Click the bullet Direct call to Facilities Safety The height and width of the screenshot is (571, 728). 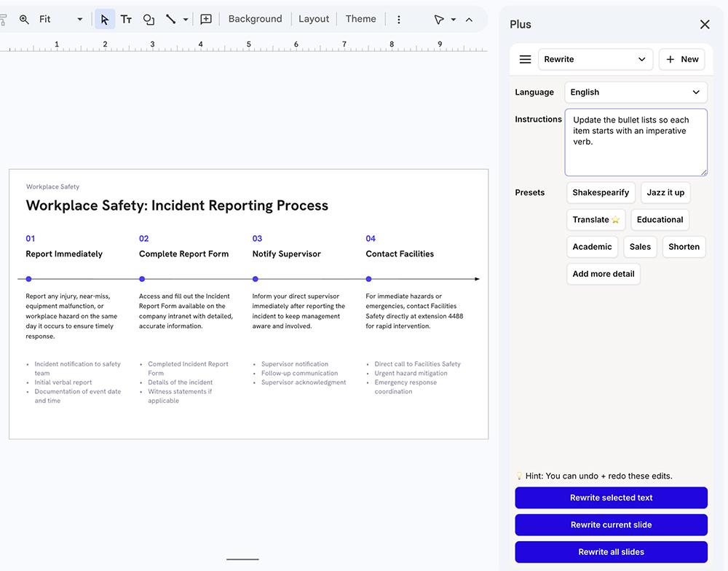point(417,363)
